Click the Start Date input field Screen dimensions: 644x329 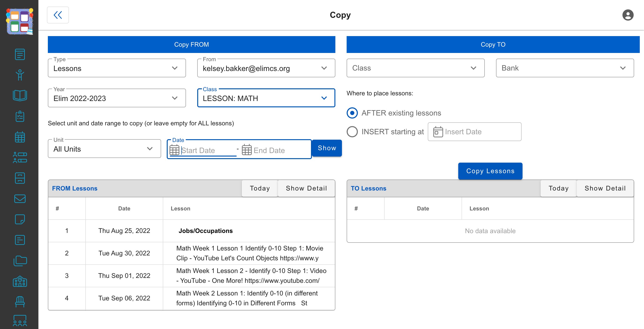click(x=208, y=150)
